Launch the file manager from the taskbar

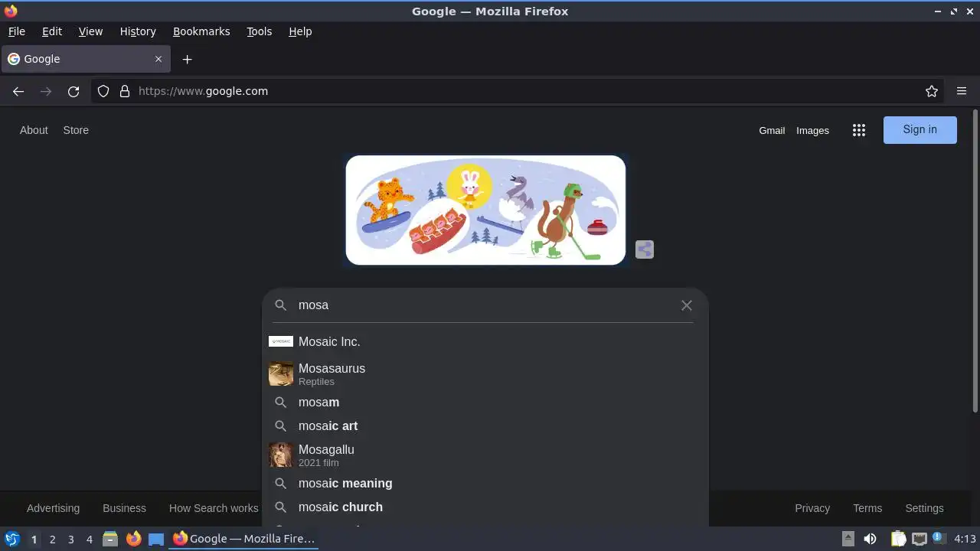click(110, 539)
